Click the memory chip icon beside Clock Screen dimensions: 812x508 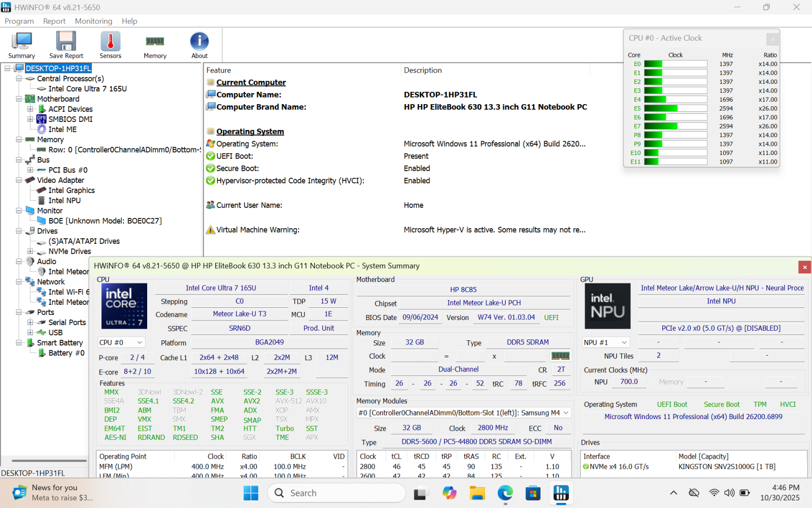[x=560, y=356]
